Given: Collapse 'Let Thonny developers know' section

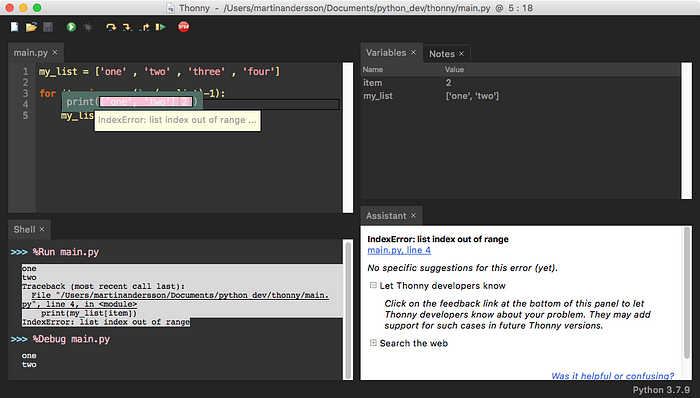Looking at the screenshot, I should [x=373, y=285].
